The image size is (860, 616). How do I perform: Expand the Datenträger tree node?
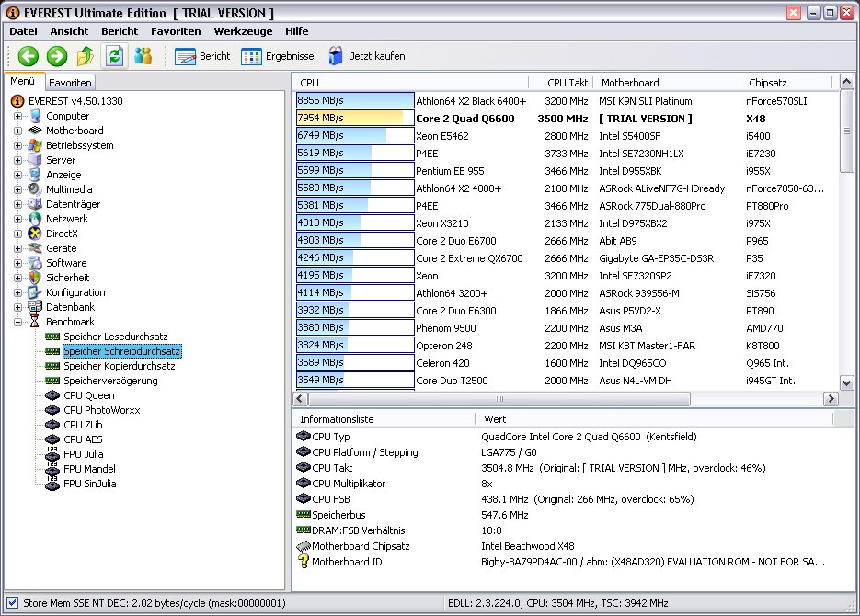tap(18, 204)
